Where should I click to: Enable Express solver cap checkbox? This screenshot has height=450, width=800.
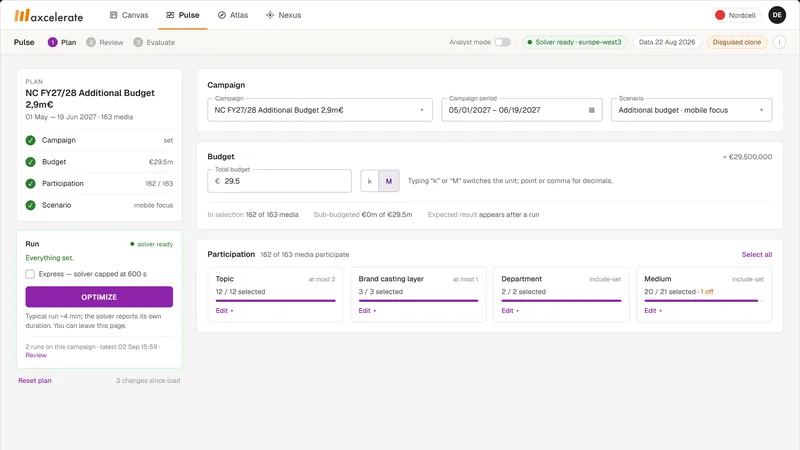click(x=30, y=274)
